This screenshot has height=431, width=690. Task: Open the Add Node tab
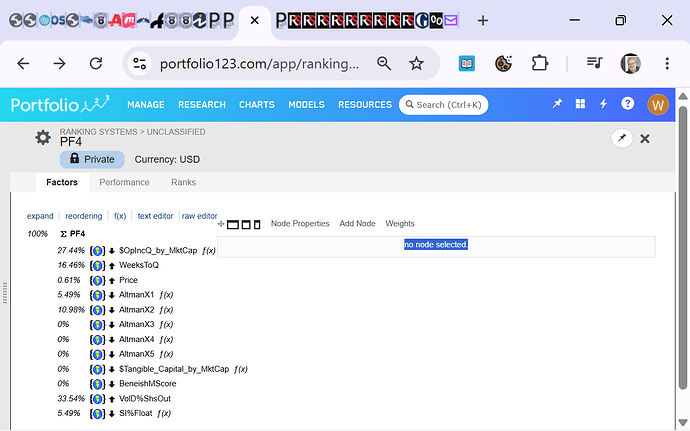[357, 224]
